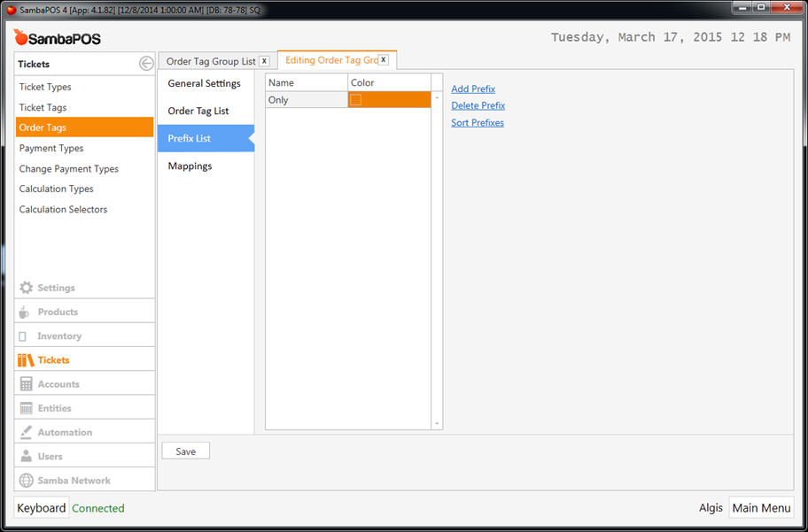The image size is (808, 532).
Task: Open Entities section with grid icon
Action: 27,408
